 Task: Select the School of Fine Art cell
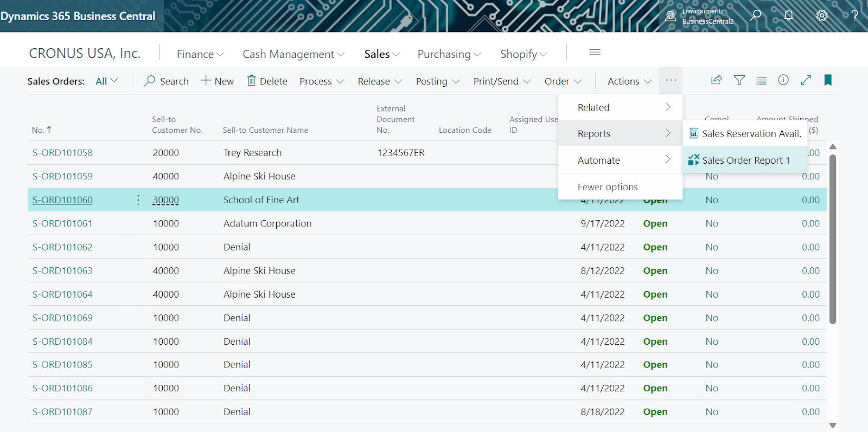[261, 200]
